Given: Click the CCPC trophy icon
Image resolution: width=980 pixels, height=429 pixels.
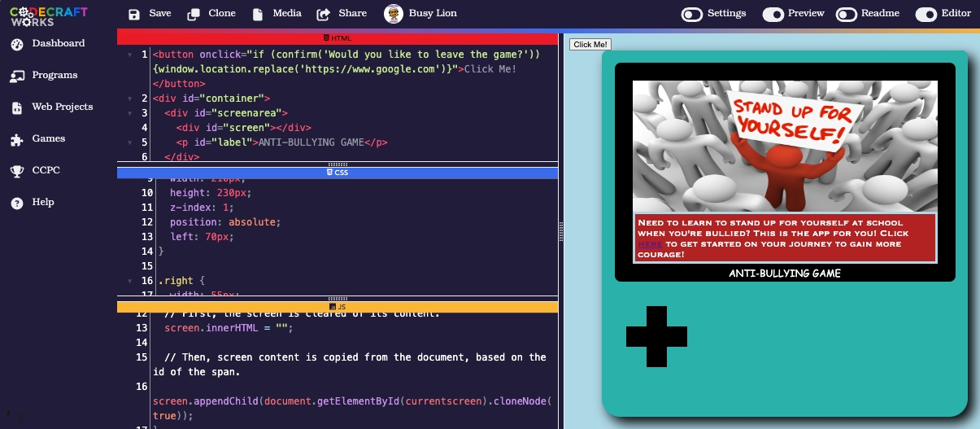Looking at the screenshot, I should point(17,171).
